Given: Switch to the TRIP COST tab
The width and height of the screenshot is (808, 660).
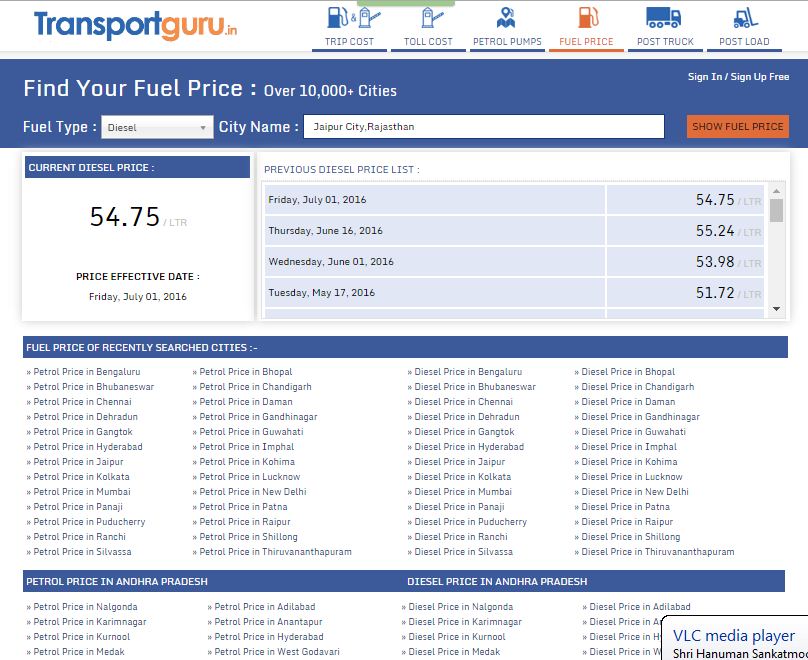Looking at the screenshot, I should pos(349,42).
